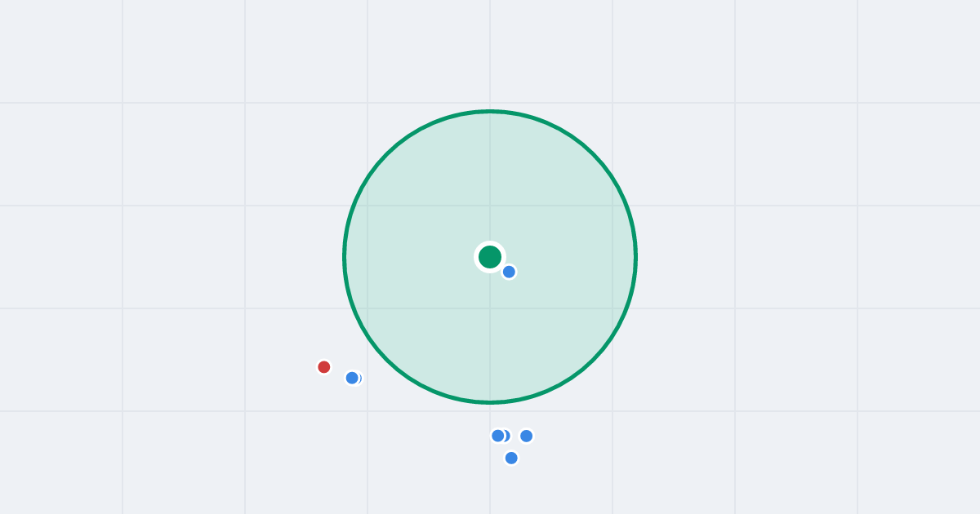The height and width of the screenshot is (514, 980).
Task: Select the blue marker inside the green circle
Action: (x=509, y=272)
